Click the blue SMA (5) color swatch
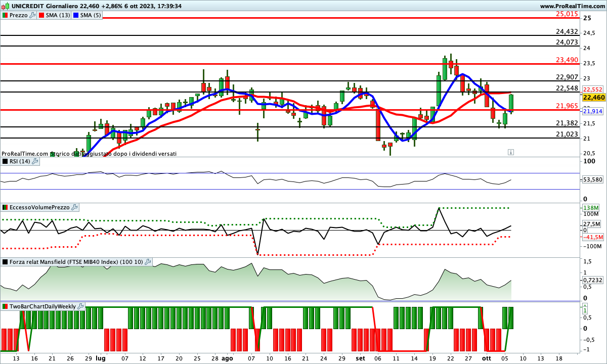 point(75,15)
